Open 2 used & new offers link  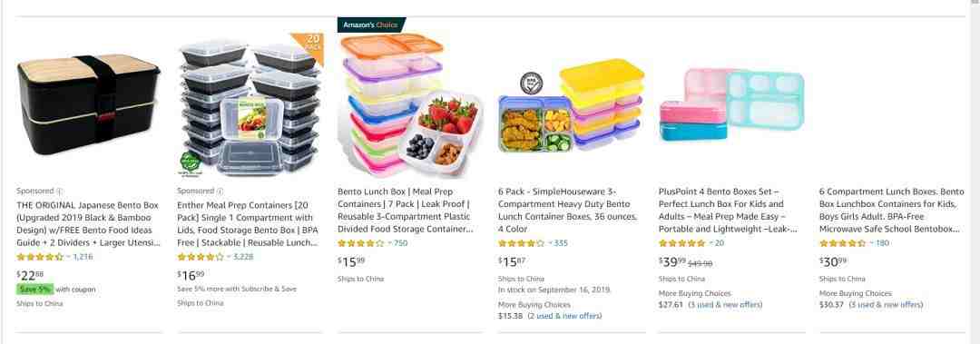(x=564, y=316)
